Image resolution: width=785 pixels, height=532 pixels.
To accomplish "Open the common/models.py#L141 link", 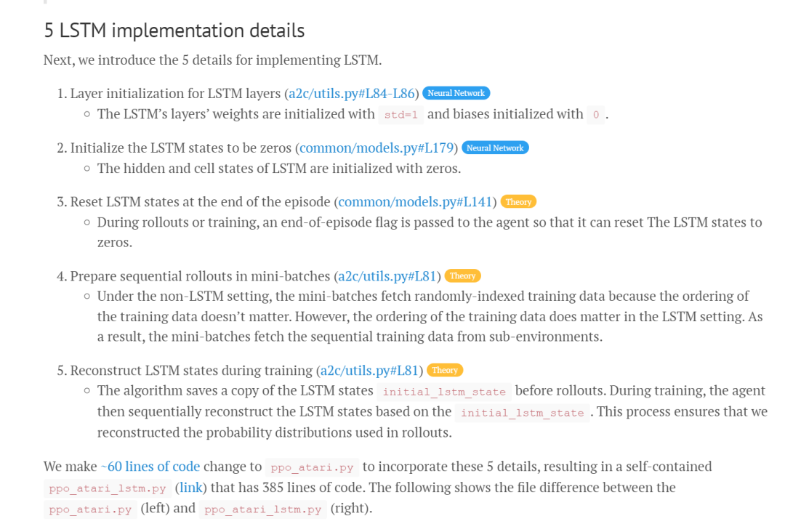I will pyautogui.click(x=417, y=201).
